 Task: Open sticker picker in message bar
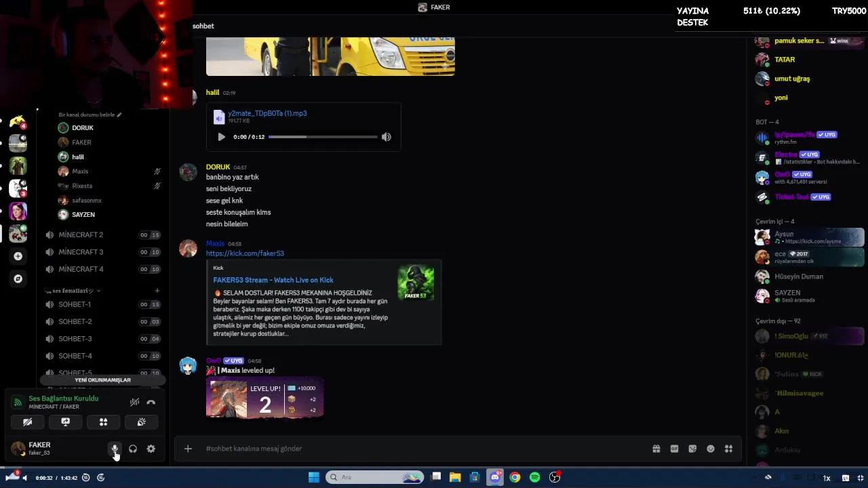[x=692, y=449]
